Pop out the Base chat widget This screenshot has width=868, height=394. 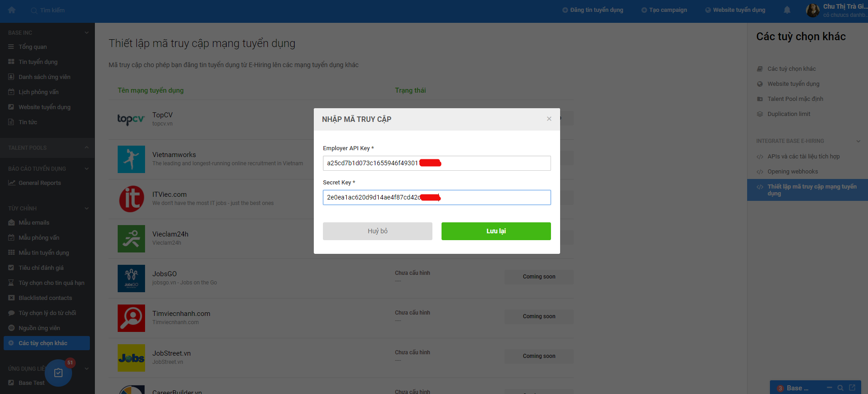tap(852, 388)
